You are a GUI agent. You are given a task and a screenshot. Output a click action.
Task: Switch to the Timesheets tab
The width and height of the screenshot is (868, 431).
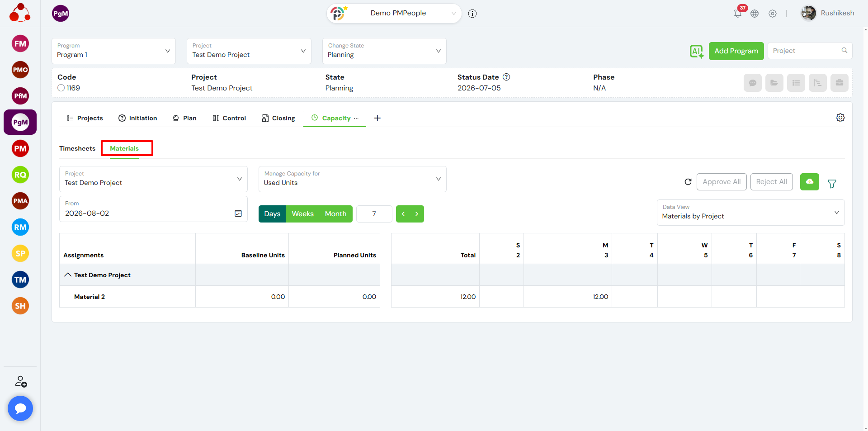coord(77,148)
